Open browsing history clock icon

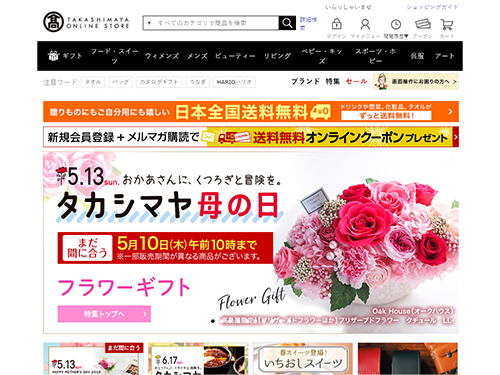(x=396, y=24)
